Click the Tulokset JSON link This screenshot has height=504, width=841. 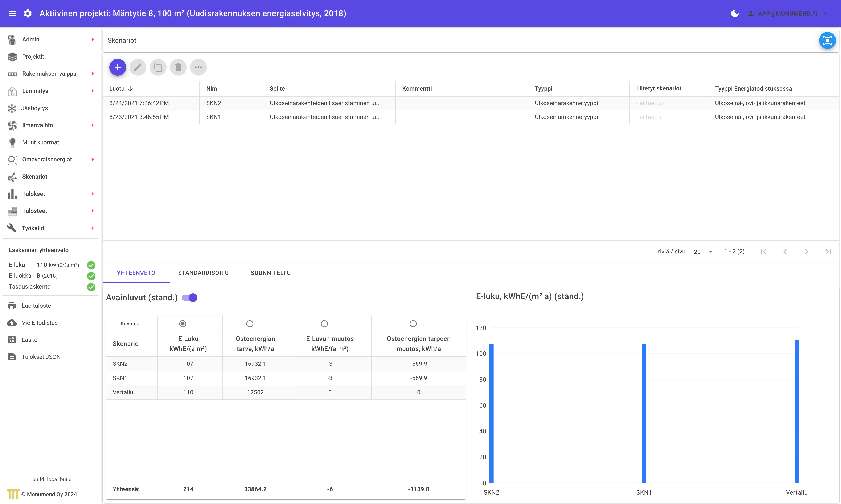[x=41, y=357]
